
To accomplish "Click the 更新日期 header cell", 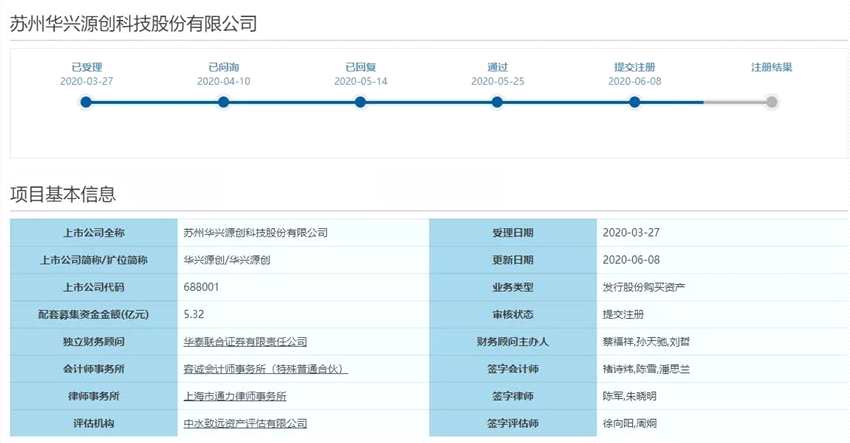I will click(x=513, y=260).
